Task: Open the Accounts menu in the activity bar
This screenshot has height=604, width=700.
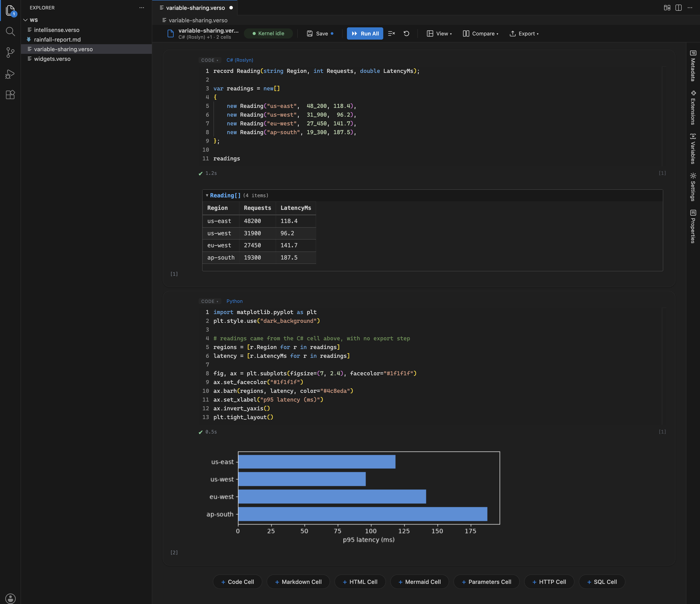Action: (x=10, y=598)
